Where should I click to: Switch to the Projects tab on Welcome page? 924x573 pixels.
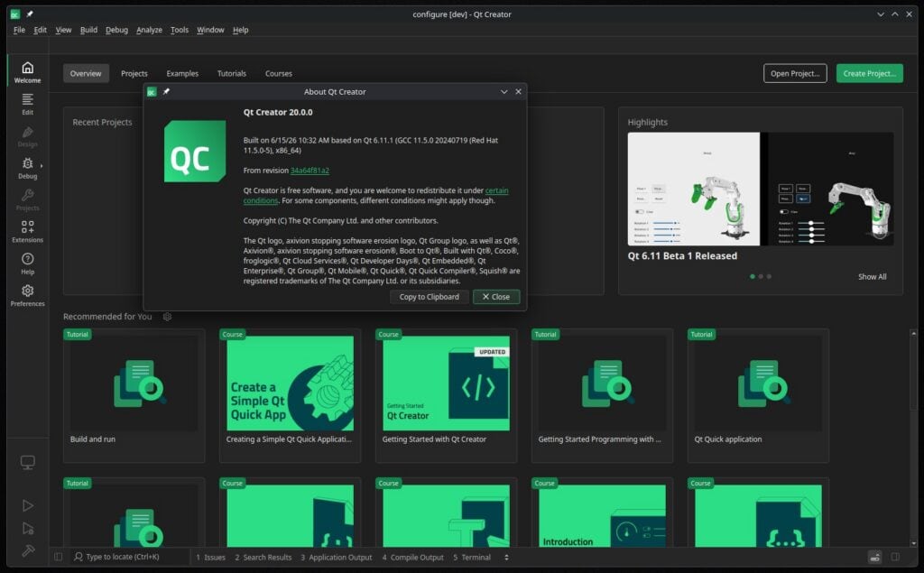click(x=134, y=74)
